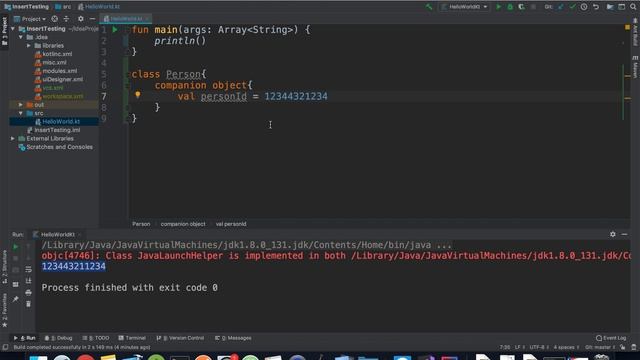Screen dimensions: 640x360
Task: Collapse the .idea folder
Action: (21, 37)
